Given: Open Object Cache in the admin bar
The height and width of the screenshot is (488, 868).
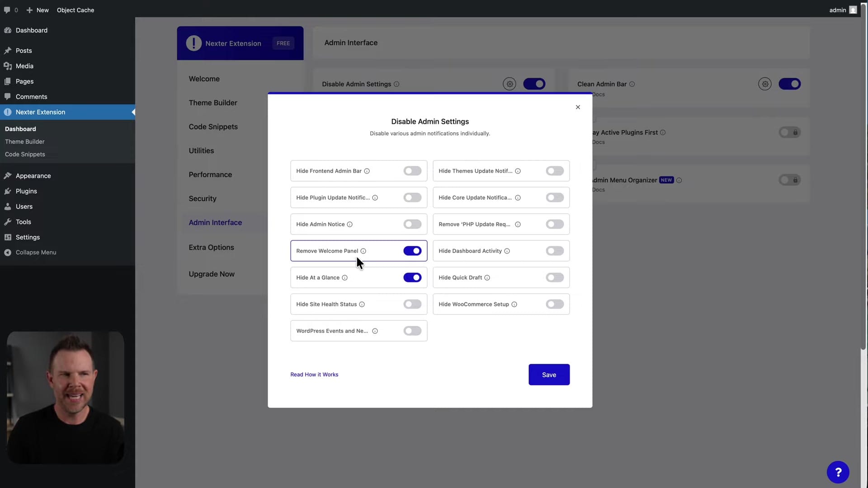Looking at the screenshot, I should point(75,10).
